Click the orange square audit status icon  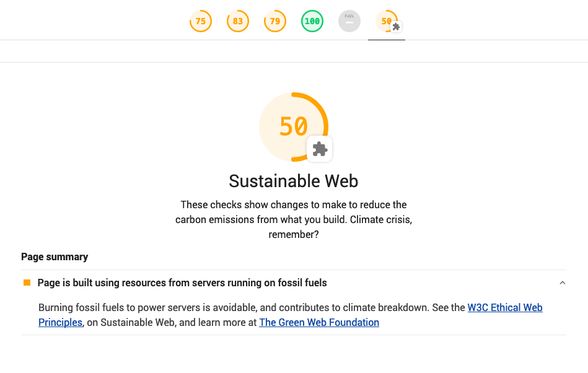[x=27, y=283]
